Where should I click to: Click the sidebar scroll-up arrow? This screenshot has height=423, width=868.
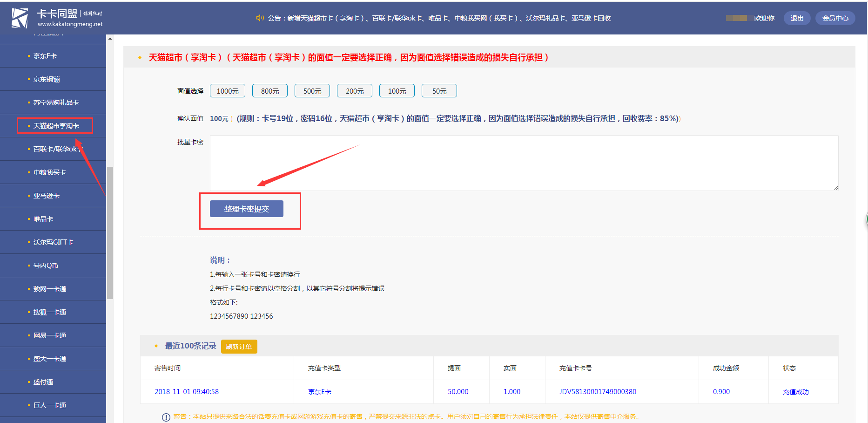click(x=110, y=38)
